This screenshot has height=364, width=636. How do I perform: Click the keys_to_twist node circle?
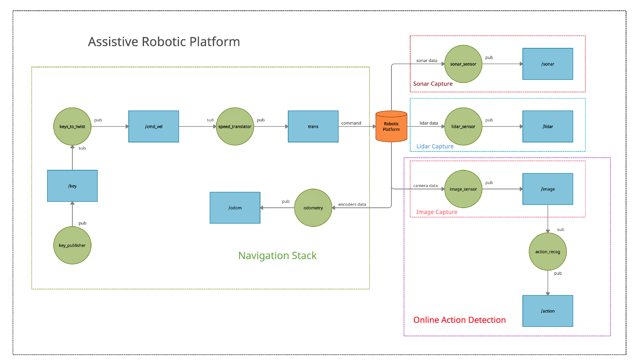tap(72, 127)
